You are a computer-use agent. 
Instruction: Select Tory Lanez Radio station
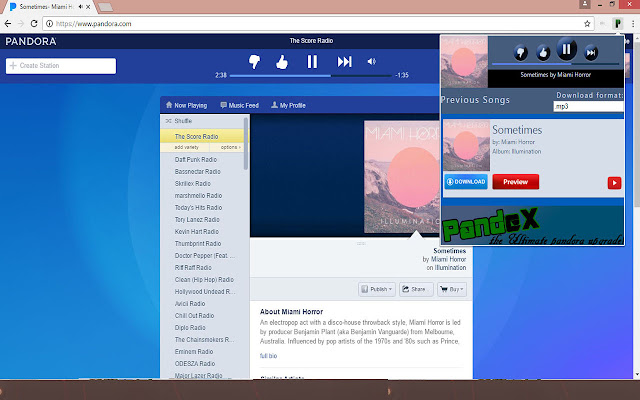(x=197, y=220)
